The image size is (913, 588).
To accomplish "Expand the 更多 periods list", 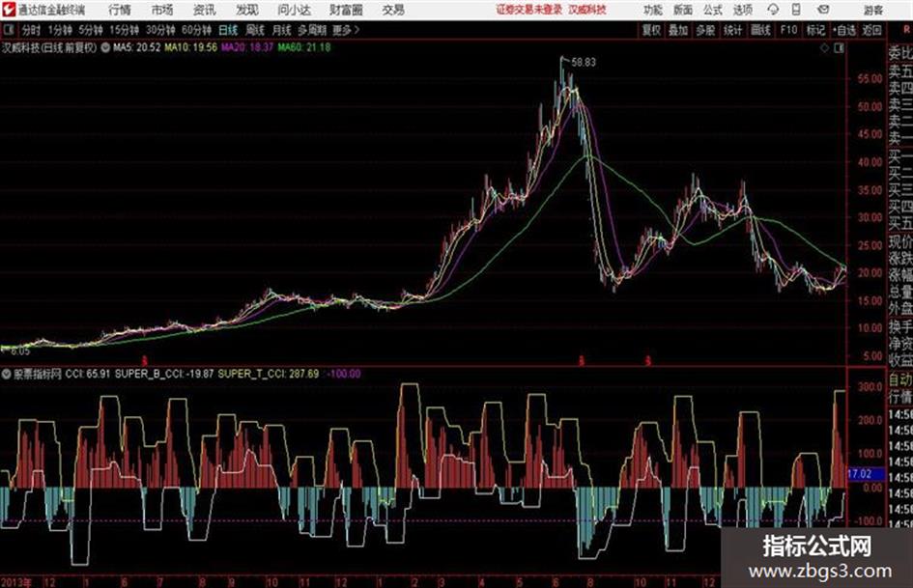I will coord(346,30).
